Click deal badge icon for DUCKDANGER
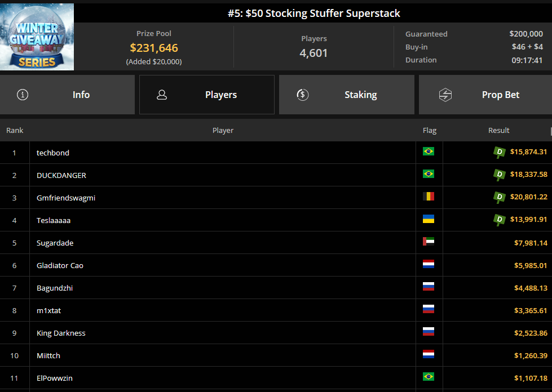552x392 pixels. click(499, 175)
